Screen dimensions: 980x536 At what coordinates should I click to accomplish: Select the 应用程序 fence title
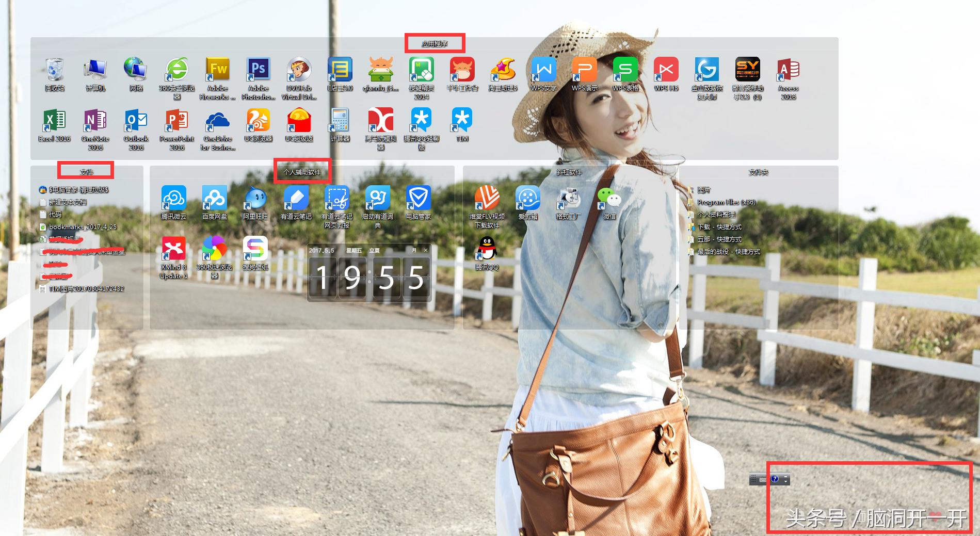tap(435, 44)
